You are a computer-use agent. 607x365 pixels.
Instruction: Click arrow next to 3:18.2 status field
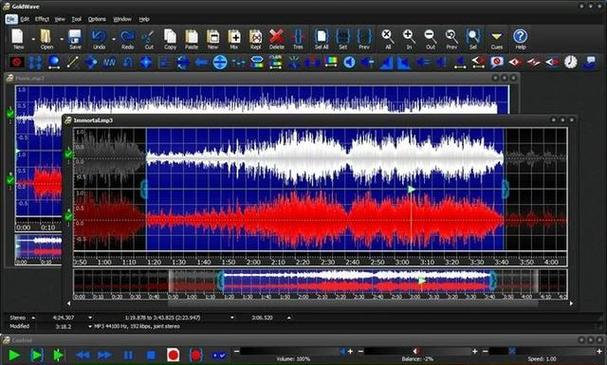(x=90, y=326)
